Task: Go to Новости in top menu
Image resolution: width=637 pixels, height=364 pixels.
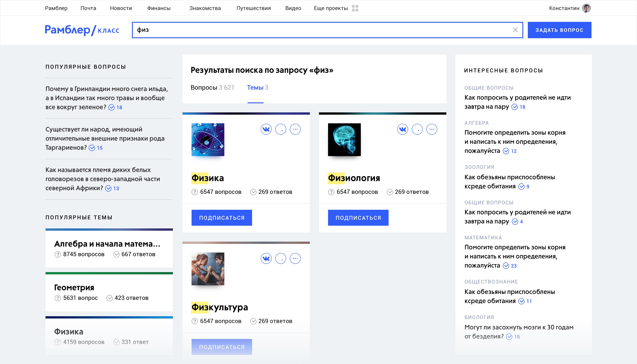Action: 121,8
